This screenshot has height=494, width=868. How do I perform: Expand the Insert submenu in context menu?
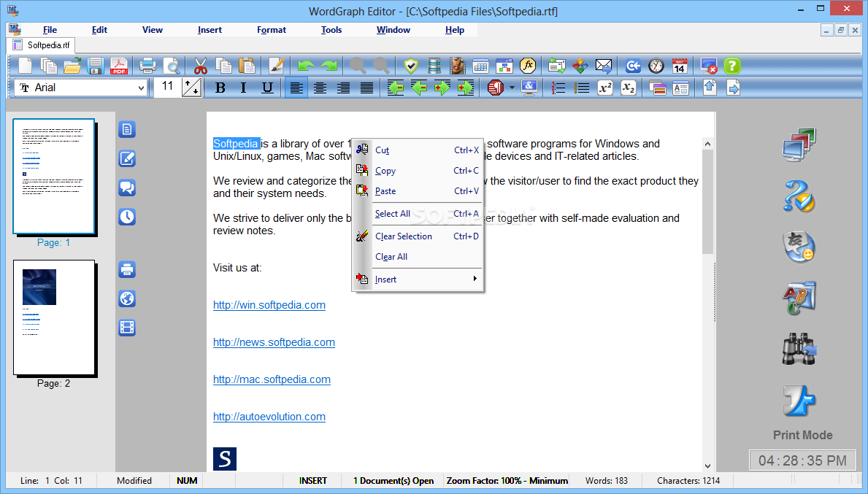(x=418, y=279)
